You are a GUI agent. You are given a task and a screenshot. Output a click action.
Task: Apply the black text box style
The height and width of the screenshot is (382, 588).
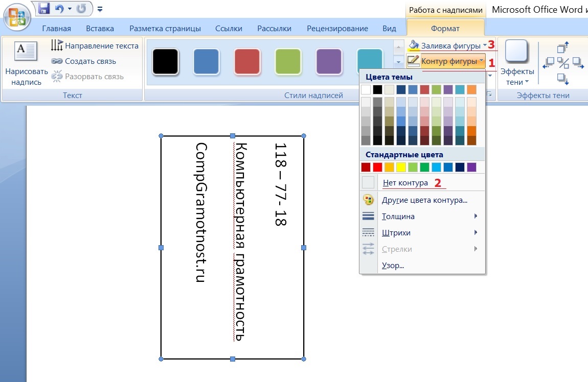(x=165, y=61)
